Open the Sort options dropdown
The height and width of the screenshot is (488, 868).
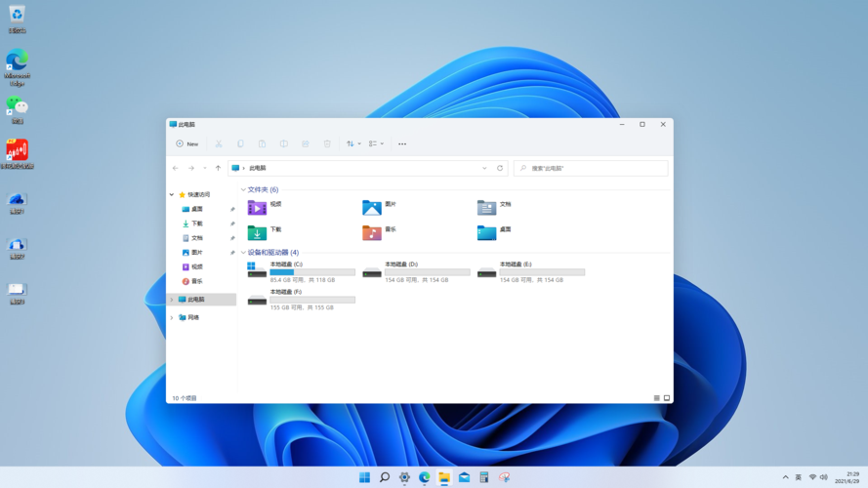(x=353, y=143)
